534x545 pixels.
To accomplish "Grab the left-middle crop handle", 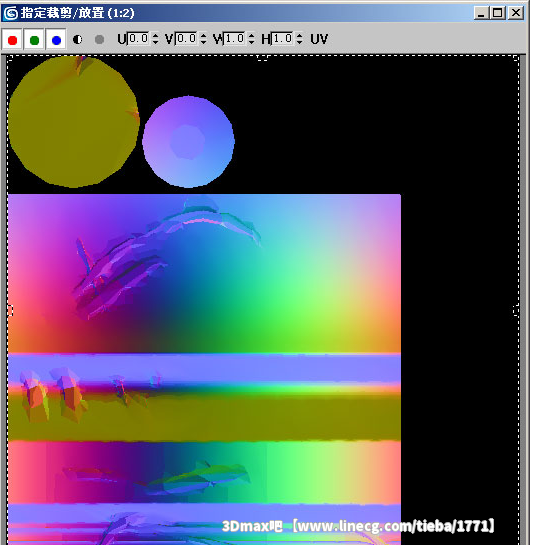I will [10, 310].
